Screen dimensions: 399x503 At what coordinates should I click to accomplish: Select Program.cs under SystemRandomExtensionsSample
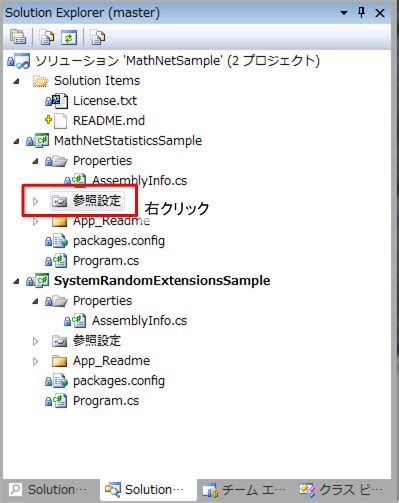pyautogui.click(x=106, y=401)
